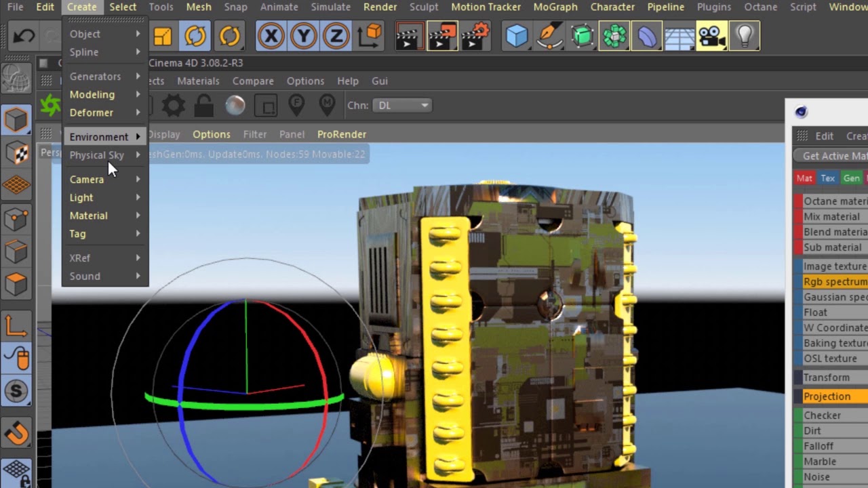Click the Get Active Mat button

point(832,156)
